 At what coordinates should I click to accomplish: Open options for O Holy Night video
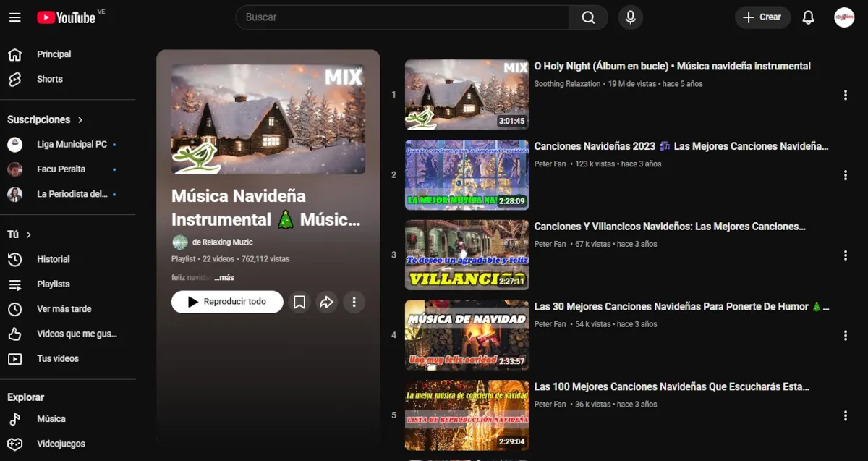845,95
